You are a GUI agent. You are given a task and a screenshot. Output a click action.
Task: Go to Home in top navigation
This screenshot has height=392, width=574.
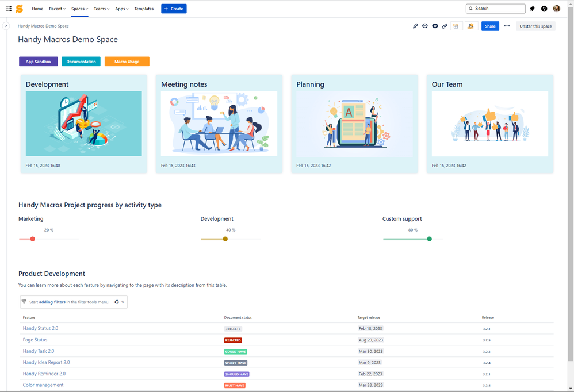click(x=37, y=9)
